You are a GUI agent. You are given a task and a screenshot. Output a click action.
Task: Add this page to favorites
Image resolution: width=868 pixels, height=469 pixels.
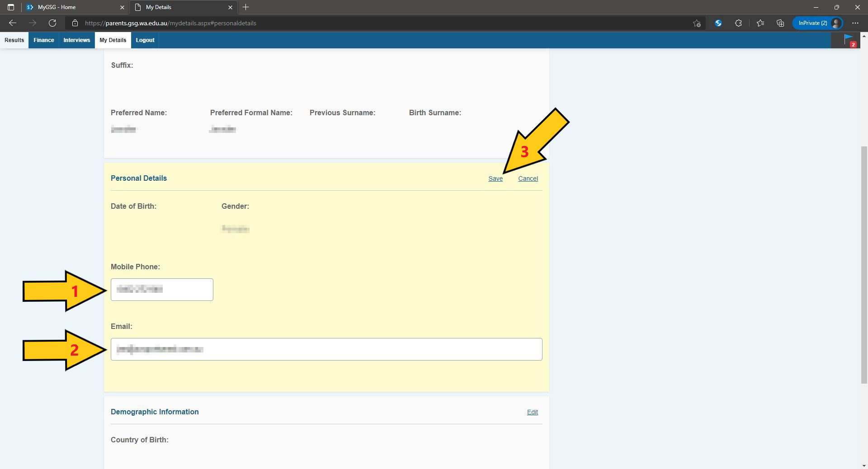point(696,23)
